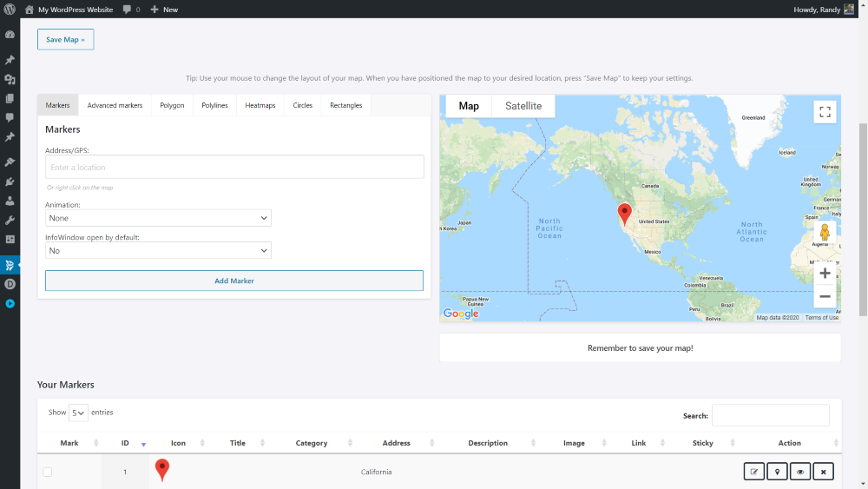
Task: Click the page vertical scrollbar
Action: 863,219
